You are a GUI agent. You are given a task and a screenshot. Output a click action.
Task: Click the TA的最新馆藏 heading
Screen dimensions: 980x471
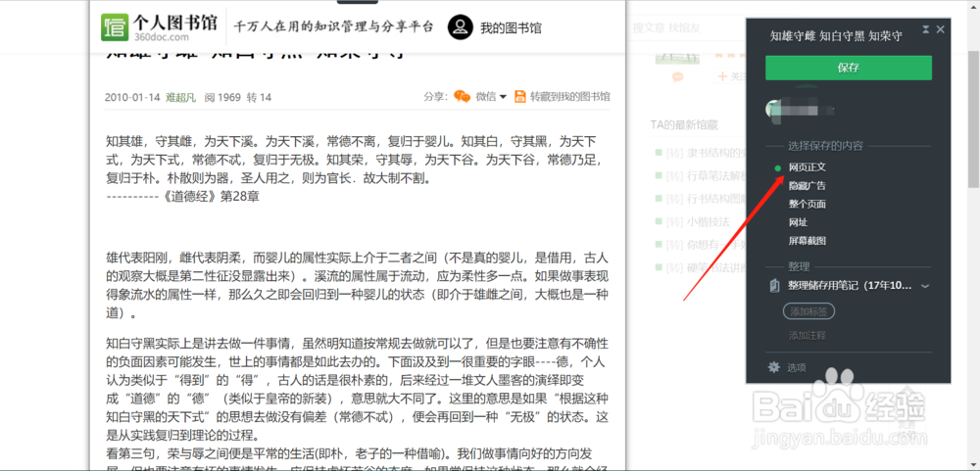pos(684,125)
